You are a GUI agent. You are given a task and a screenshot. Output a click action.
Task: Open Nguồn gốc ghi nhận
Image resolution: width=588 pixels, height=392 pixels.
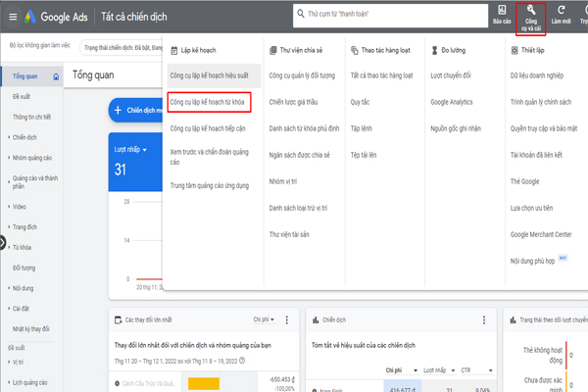pos(456,128)
